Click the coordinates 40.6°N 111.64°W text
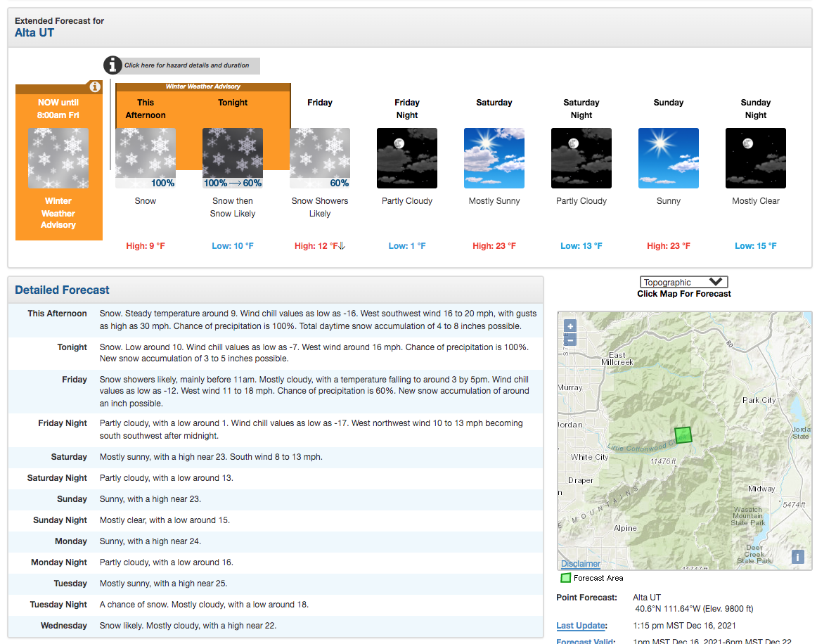Image resolution: width=817 pixels, height=644 pixels. [667, 609]
